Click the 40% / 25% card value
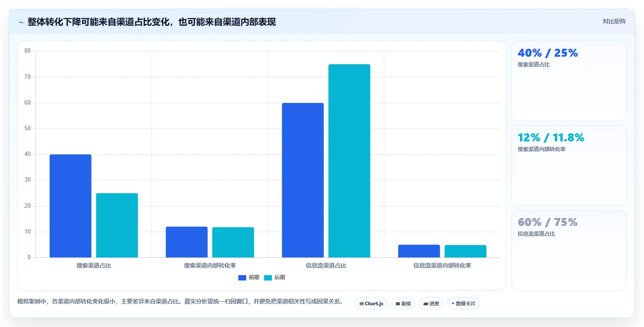Viewport: 644px width, 327px height. click(548, 53)
